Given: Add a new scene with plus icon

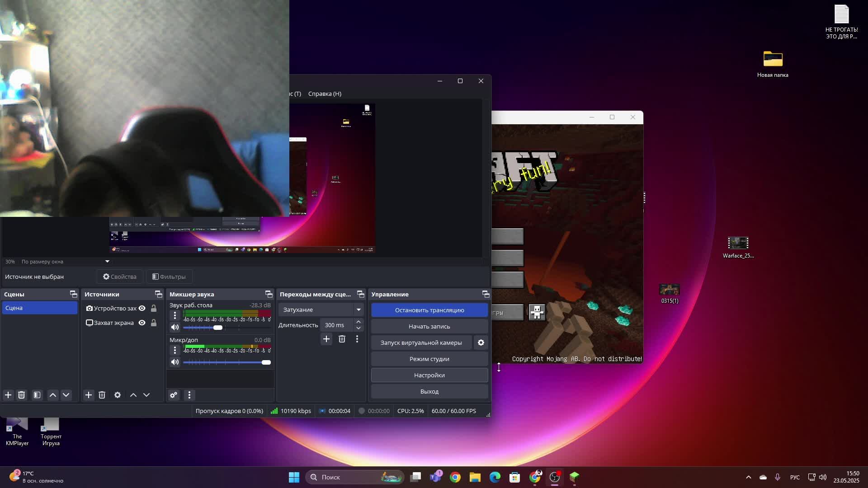Looking at the screenshot, I should (8, 395).
